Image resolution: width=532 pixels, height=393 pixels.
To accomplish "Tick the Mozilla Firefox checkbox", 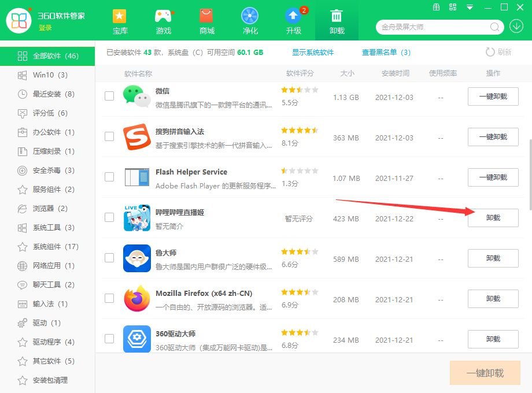I will coord(109,298).
